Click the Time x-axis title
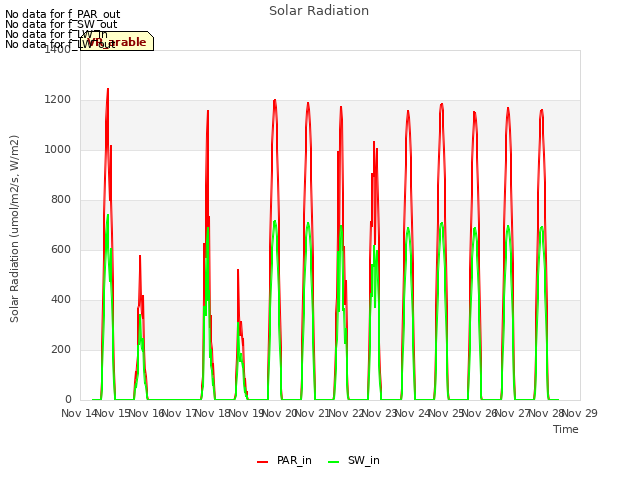Image resolution: width=640 pixels, height=480 pixels. (x=566, y=429)
